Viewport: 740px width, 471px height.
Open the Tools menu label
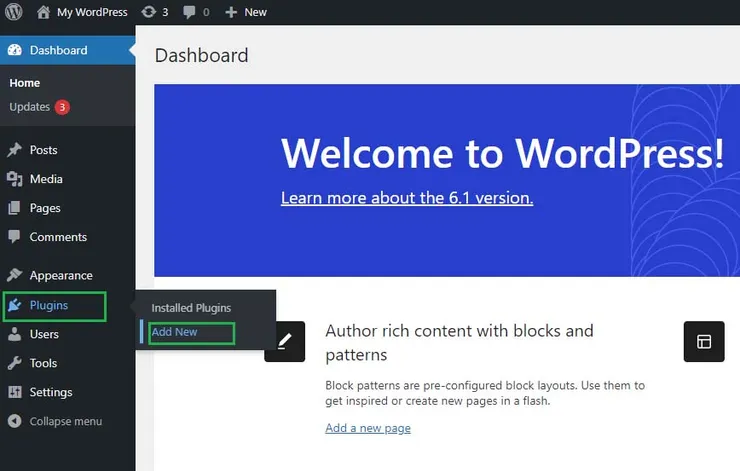click(x=43, y=363)
